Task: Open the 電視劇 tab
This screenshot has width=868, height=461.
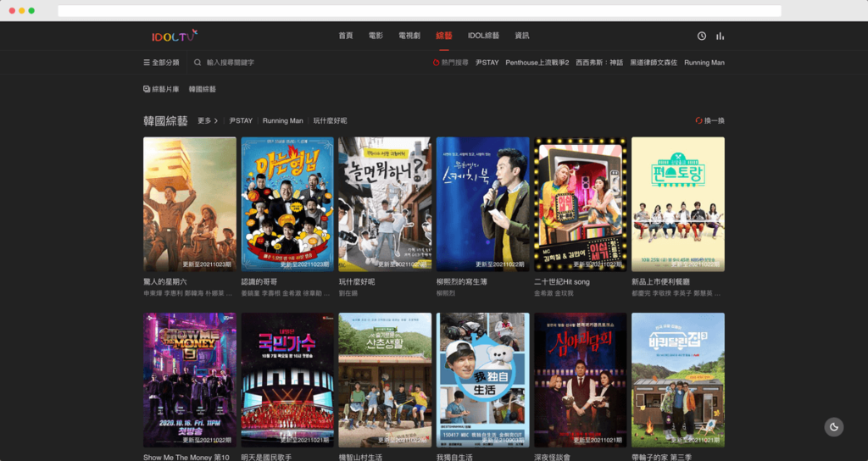Action: (409, 36)
